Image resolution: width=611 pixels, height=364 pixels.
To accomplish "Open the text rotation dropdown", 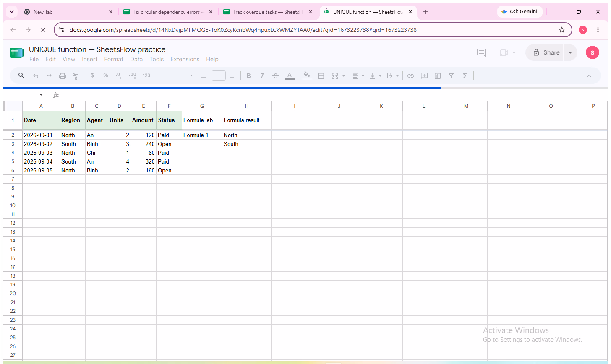I will (x=392, y=76).
